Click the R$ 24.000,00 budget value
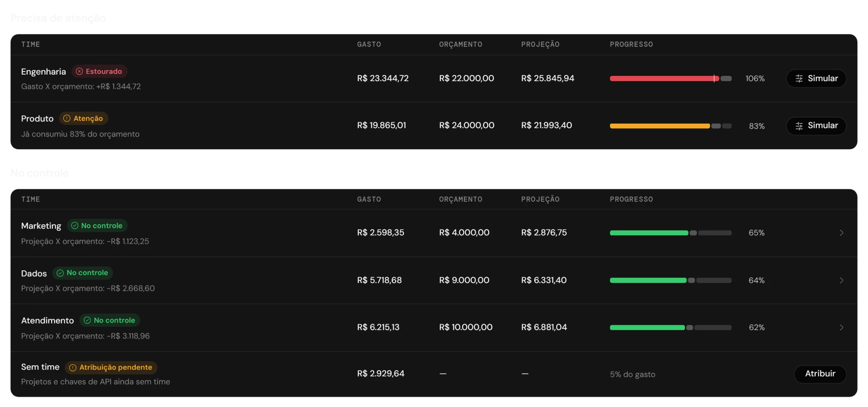Screen dimensions: 868x407 [x=467, y=125]
